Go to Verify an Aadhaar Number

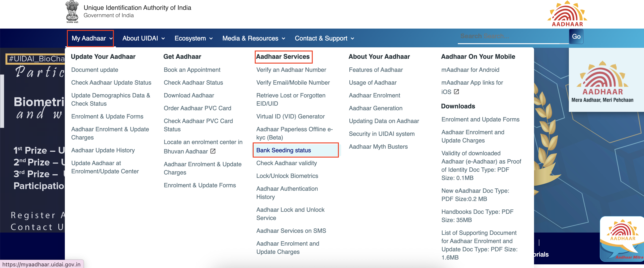[291, 70]
